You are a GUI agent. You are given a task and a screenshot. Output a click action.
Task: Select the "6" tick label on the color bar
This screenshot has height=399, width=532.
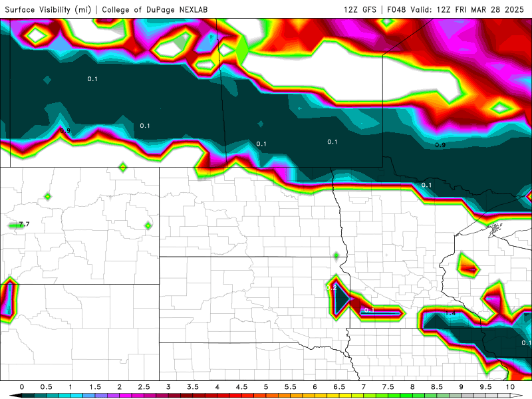coord(315,387)
